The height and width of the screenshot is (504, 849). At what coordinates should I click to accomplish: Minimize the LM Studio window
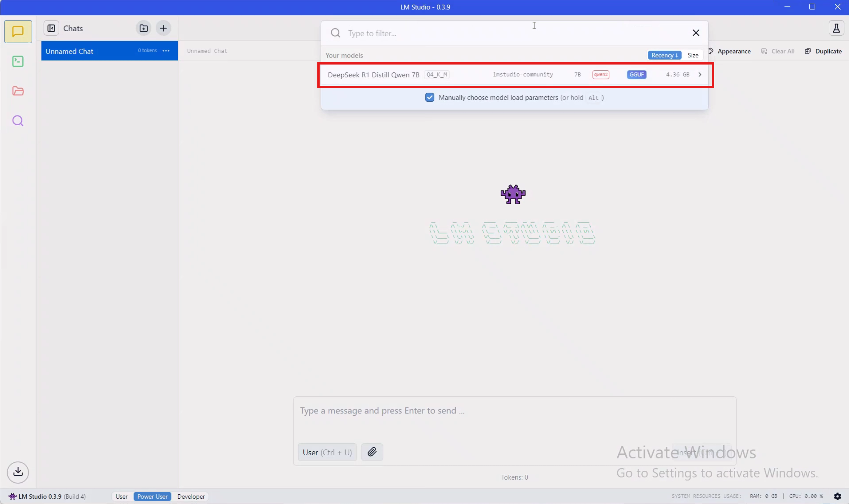787,7
